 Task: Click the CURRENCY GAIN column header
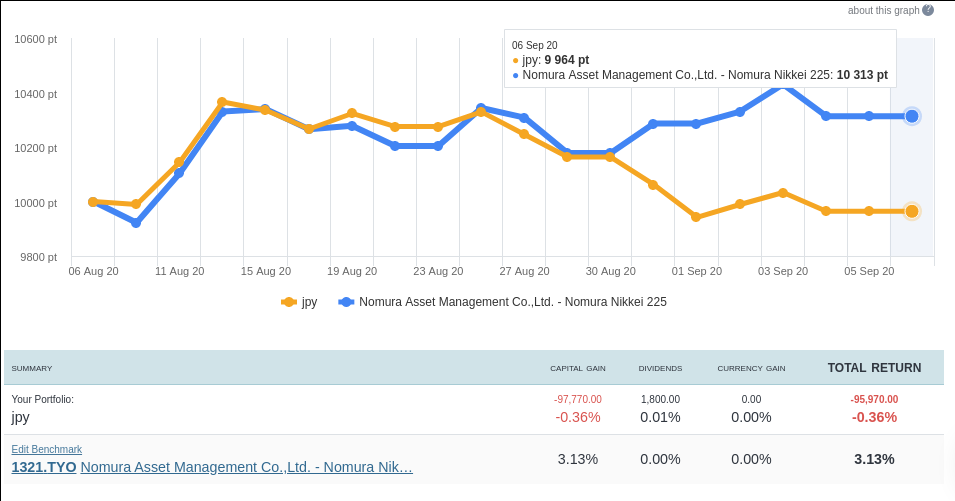tap(751, 369)
